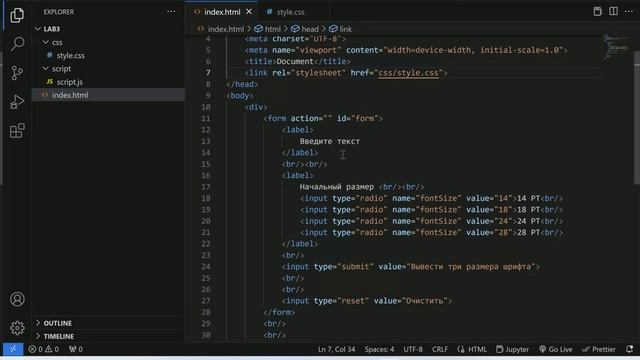Open notifications bell
Viewport: 640px width, 360px height.
click(629, 349)
